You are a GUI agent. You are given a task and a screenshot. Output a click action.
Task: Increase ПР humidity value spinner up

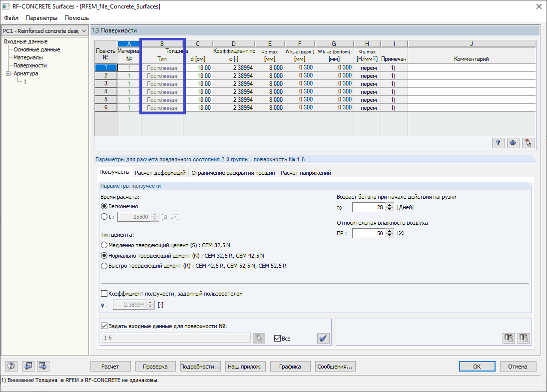coord(390,231)
